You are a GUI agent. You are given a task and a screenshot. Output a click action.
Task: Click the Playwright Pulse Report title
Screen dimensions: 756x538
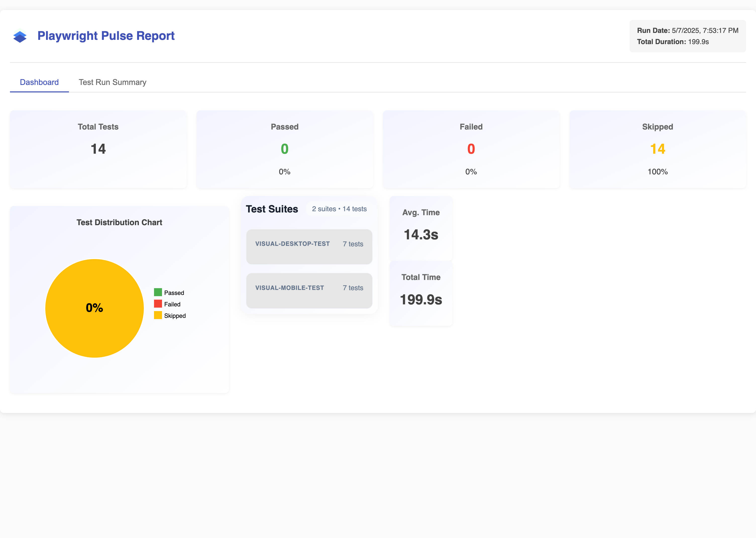coord(106,36)
